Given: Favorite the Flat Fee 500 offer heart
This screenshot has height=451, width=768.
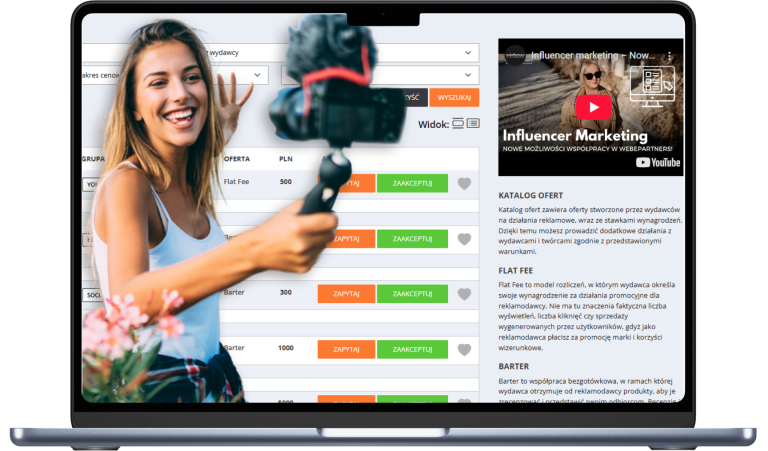Looking at the screenshot, I should [x=464, y=183].
